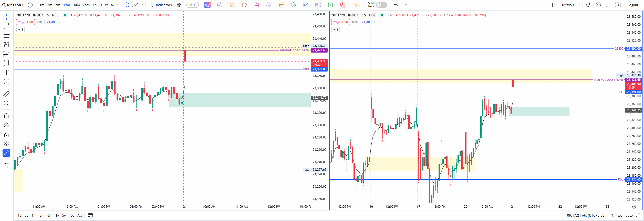This screenshot has width=644, height=221.
Task: Open the orange basket icon
Action: (x=281, y=5)
